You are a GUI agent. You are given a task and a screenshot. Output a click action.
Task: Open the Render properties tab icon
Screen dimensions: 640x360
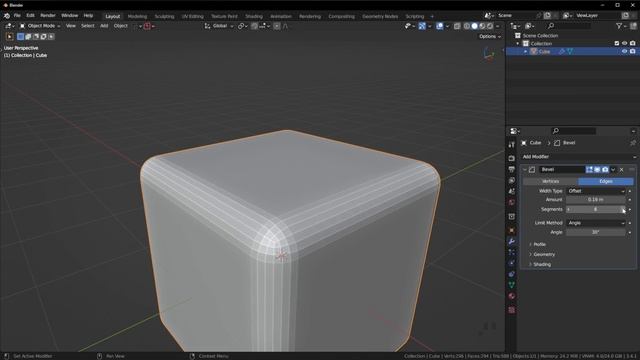pos(511,158)
